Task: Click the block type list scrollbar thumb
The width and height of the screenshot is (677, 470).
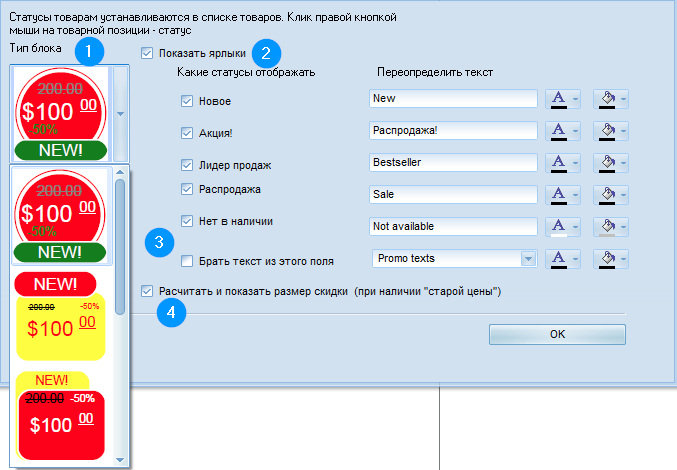Action: coord(120,247)
